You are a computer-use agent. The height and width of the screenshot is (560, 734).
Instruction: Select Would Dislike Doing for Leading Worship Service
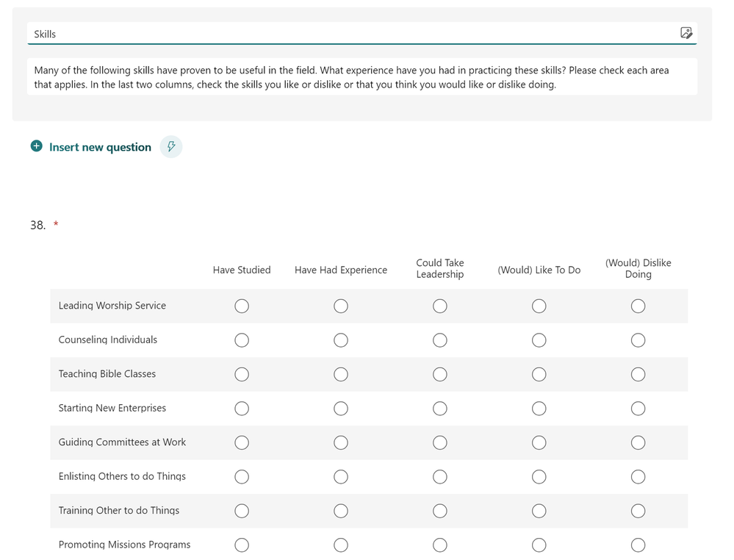click(x=638, y=306)
